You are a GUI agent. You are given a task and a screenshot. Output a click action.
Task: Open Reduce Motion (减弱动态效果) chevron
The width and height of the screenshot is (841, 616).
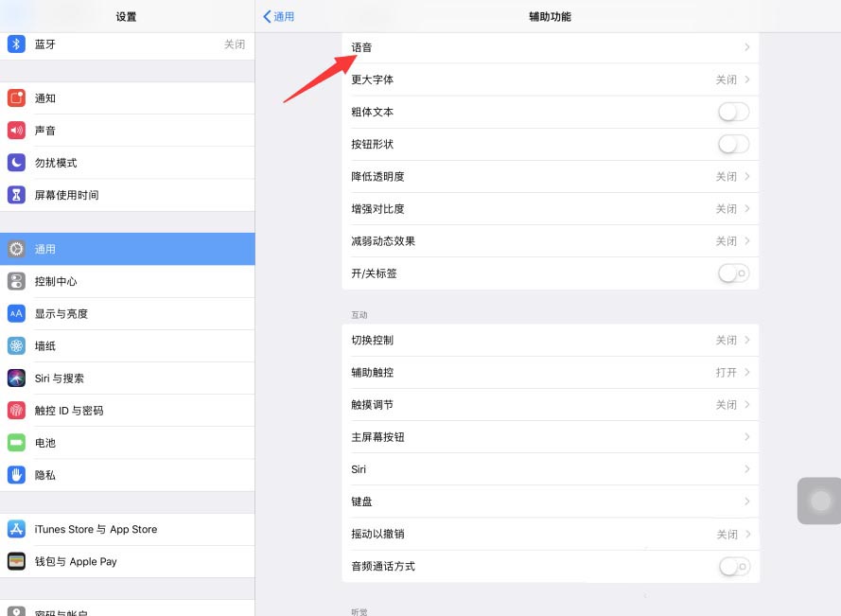tap(747, 241)
